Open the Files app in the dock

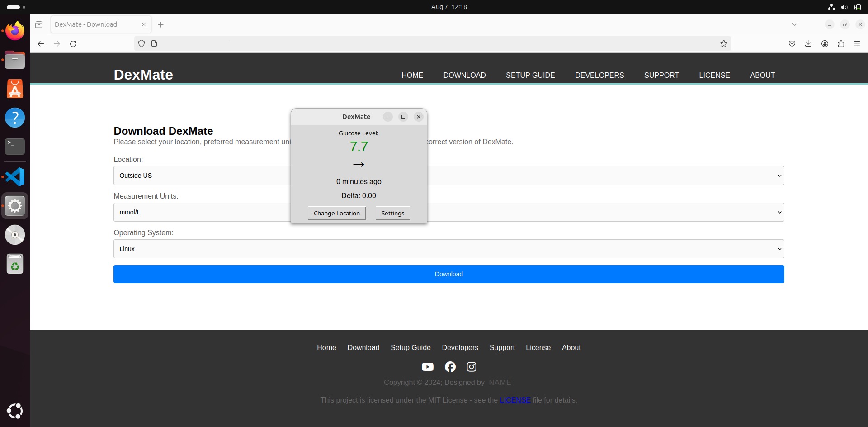15,60
